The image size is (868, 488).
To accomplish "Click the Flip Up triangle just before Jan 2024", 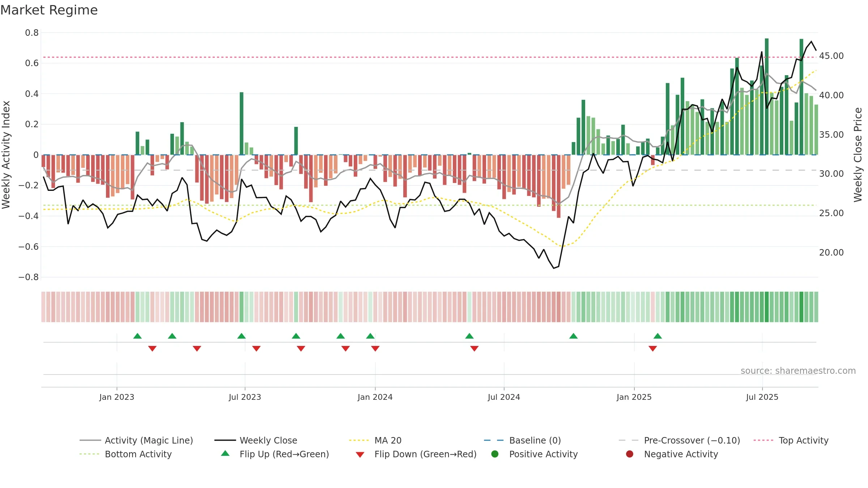I will coord(370,336).
